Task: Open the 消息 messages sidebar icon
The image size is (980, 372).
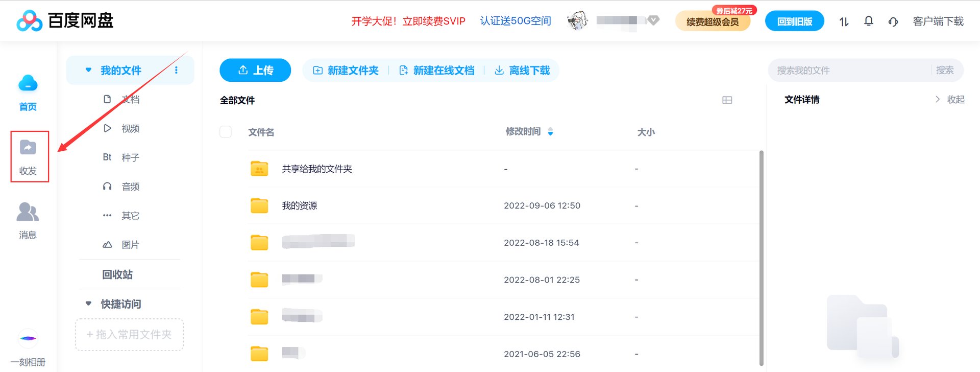Action: coord(27,220)
